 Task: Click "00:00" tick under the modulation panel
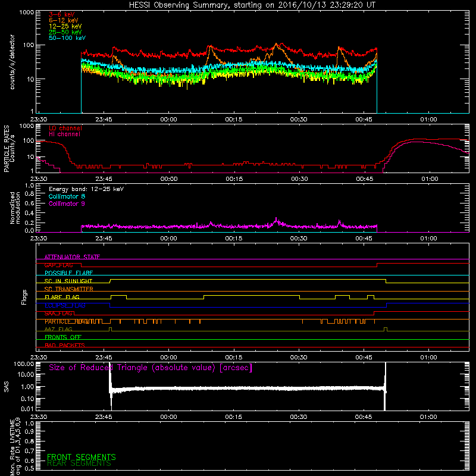pyautogui.click(x=168, y=239)
